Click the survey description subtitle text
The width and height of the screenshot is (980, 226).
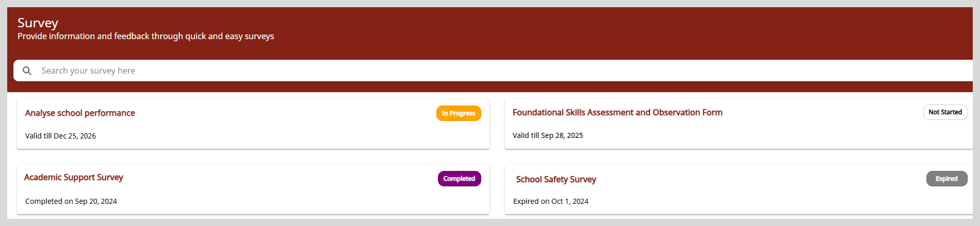(146, 36)
